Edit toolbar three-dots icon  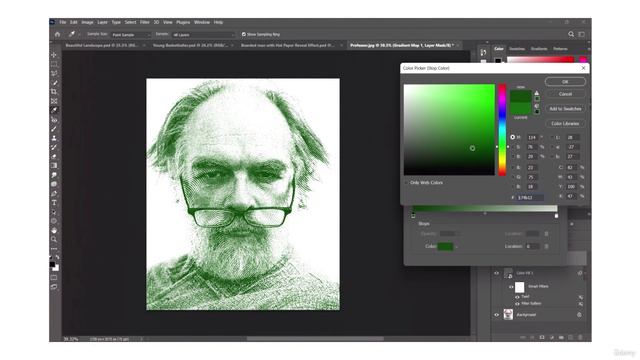[54, 249]
